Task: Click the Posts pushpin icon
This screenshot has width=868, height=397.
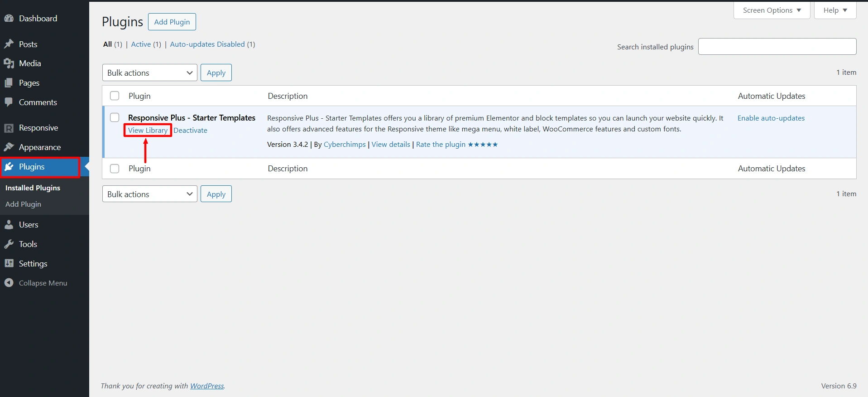Action: tap(9, 44)
